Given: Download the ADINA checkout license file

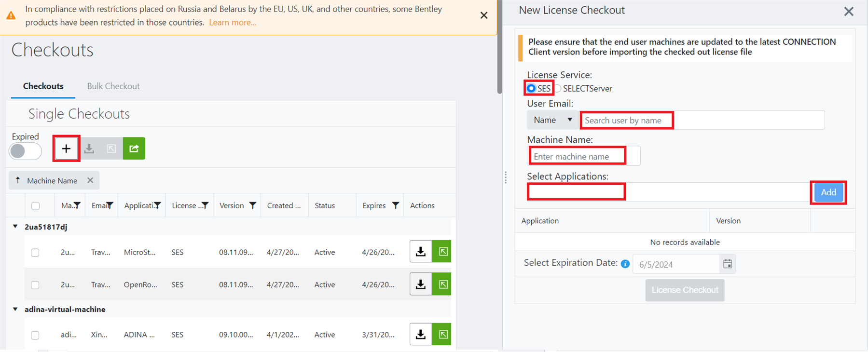Looking at the screenshot, I should click(x=421, y=334).
